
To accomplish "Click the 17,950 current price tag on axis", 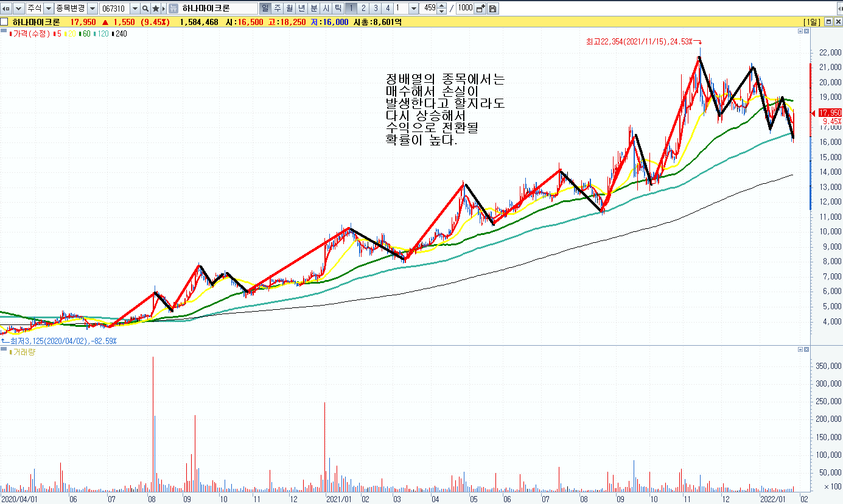I will pos(830,113).
